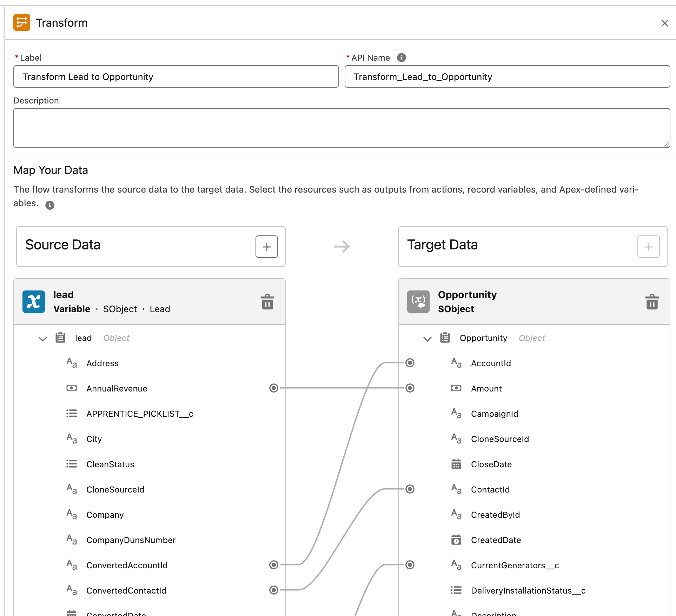
Task: Click into the Description text area
Action: pos(341,128)
